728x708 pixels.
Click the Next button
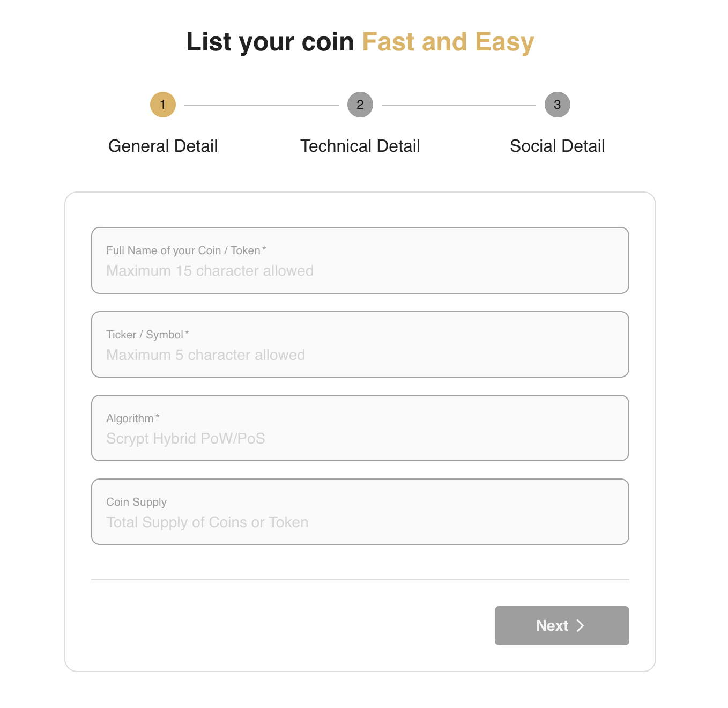(561, 625)
